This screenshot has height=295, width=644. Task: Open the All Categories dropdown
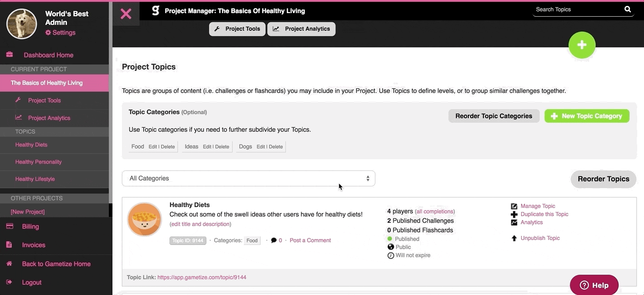[x=248, y=178]
